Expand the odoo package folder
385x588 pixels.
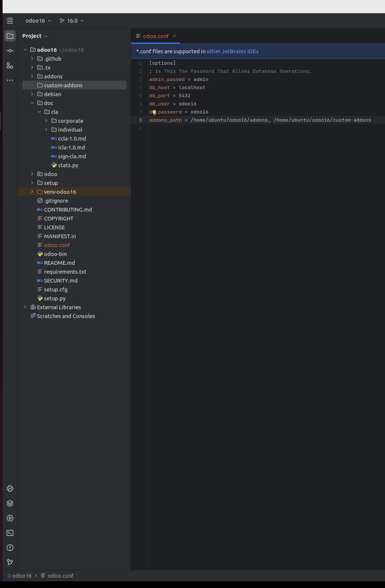tap(32, 174)
